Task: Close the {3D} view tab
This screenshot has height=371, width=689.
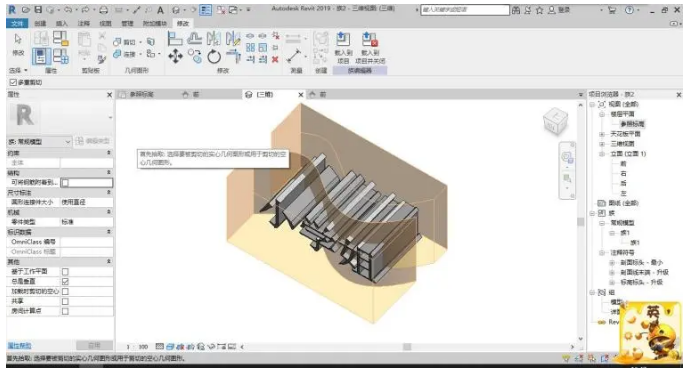Action: (x=301, y=95)
